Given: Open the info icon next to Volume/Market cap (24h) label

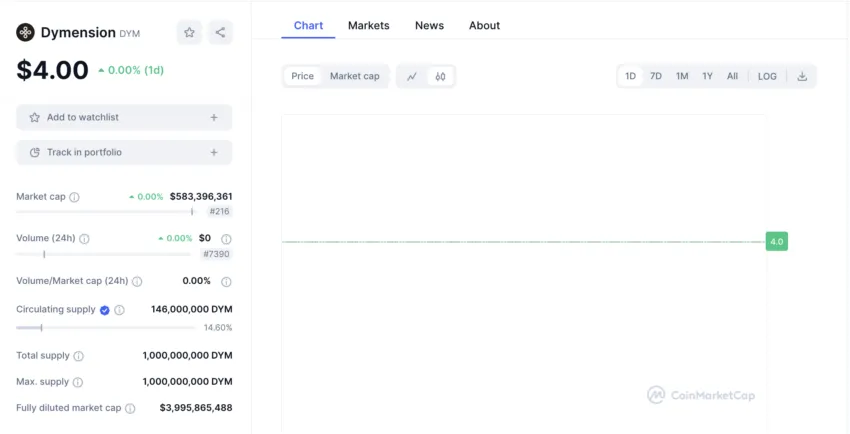Looking at the screenshot, I should [137, 281].
